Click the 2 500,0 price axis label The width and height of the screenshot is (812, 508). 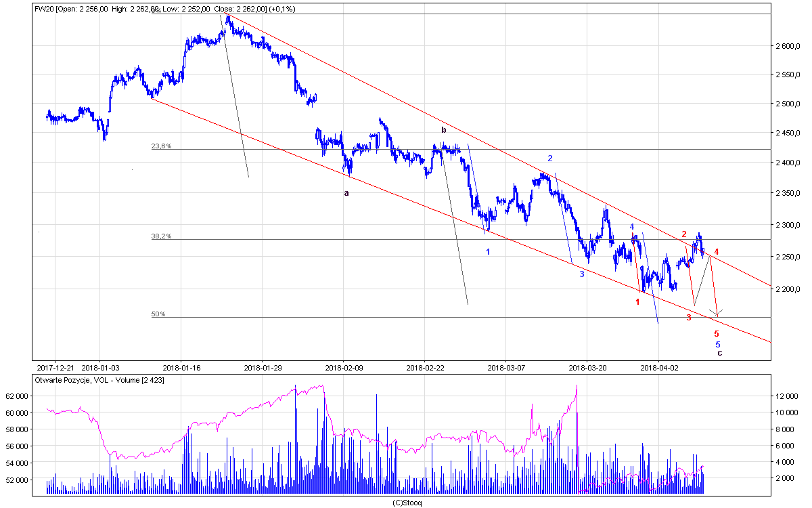788,104
